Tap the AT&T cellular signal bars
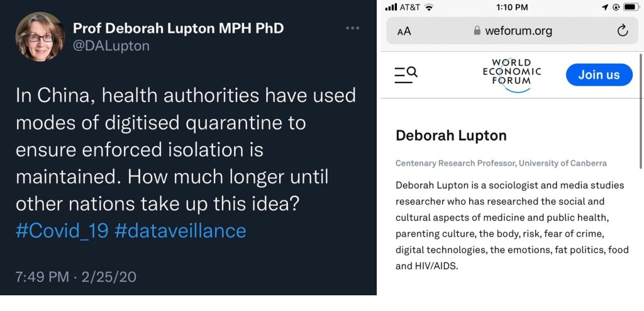 (391, 7)
